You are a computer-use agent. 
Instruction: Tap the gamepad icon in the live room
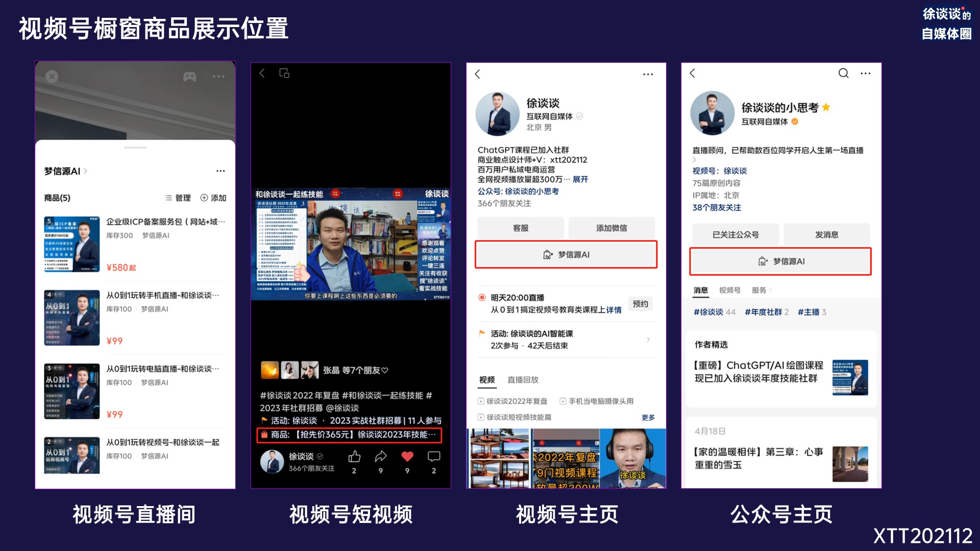pyautogui.click(x=190, y=77)
